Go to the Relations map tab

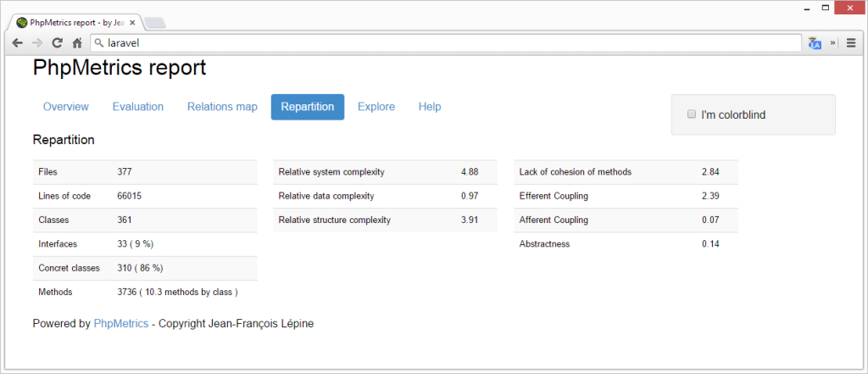click(222, 107)
